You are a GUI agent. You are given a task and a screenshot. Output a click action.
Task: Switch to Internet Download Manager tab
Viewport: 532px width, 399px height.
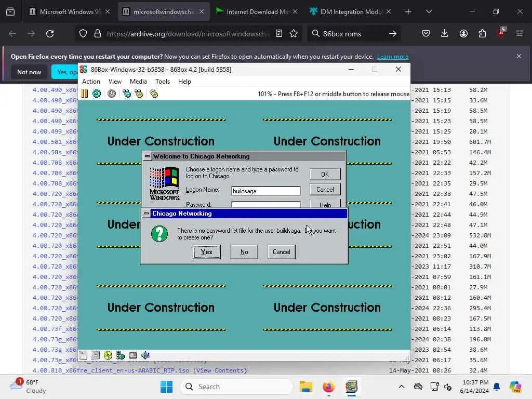256,12
